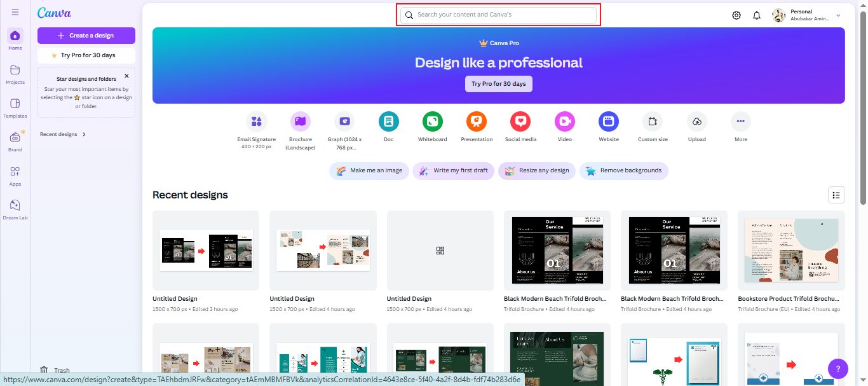868x386 pixels.
Task: Open teal medical brochure design thumbnail
Action: tap(323, 354)
